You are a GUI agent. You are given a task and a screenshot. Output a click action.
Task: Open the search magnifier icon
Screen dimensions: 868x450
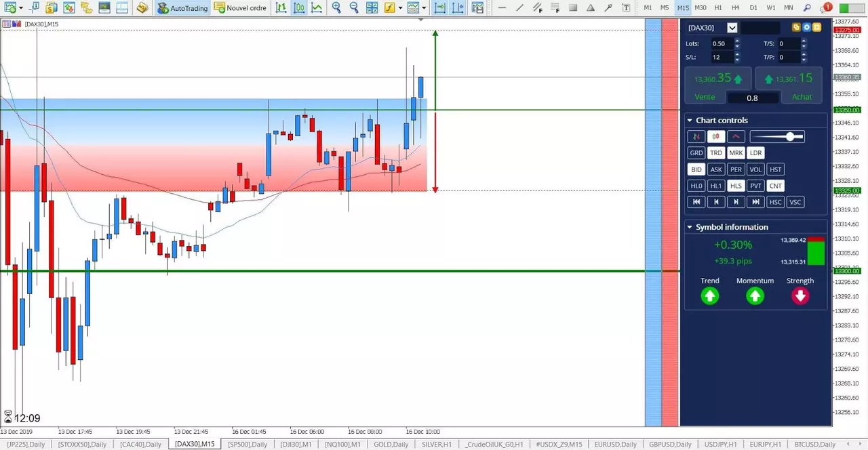pos(807,8)
